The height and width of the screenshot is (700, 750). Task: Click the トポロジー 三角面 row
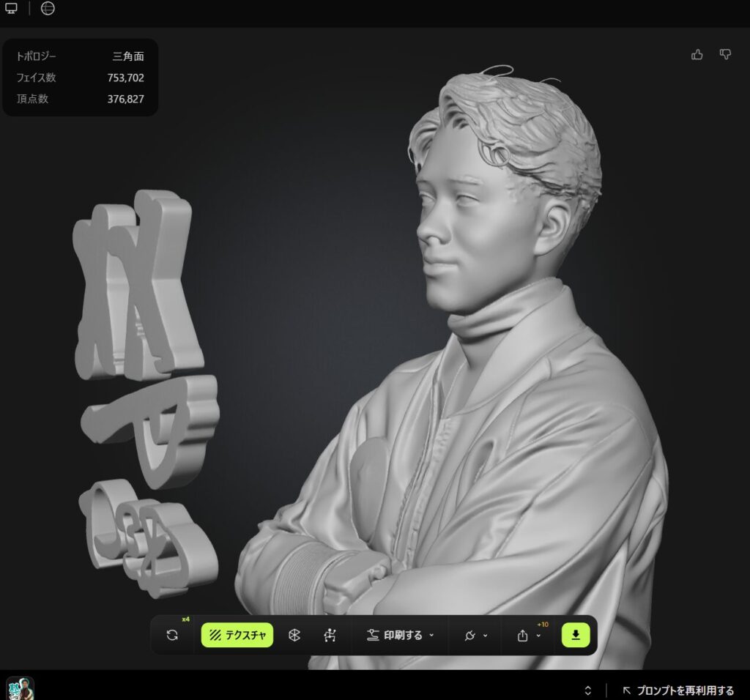tap(80, 56)
